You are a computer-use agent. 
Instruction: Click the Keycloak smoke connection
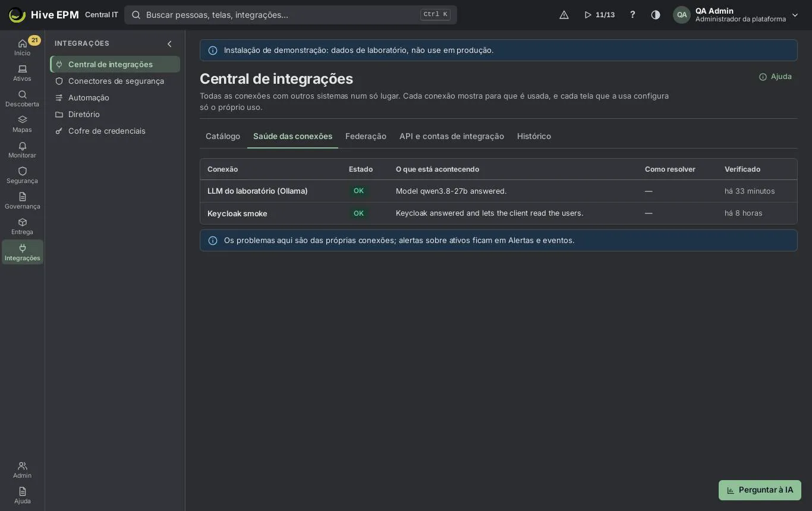[237, 213]
